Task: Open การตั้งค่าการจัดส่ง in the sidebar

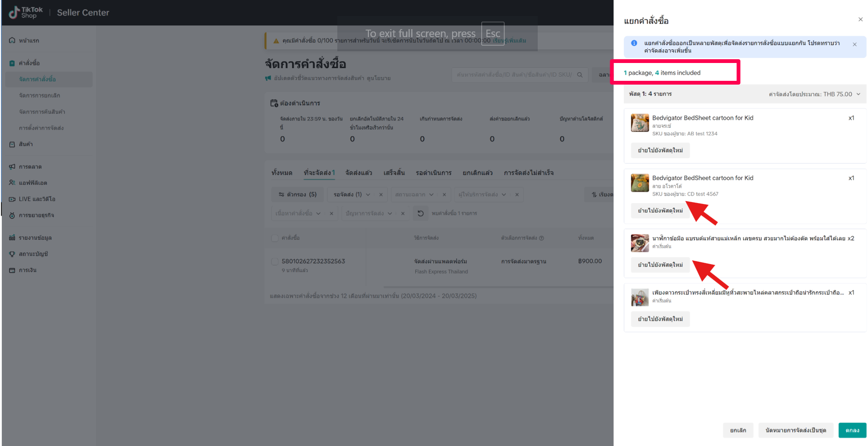Action: tap(41, 128)
